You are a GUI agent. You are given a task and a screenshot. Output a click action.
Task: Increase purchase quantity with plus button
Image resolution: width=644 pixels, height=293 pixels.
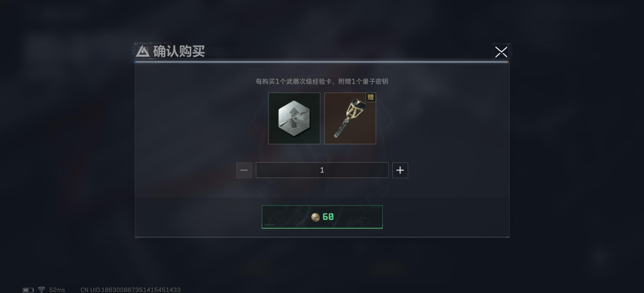tap(400, 170)
